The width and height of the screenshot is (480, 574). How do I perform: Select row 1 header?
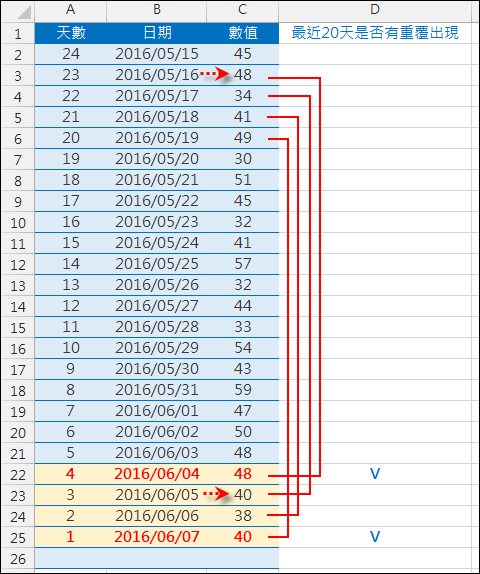18,34
